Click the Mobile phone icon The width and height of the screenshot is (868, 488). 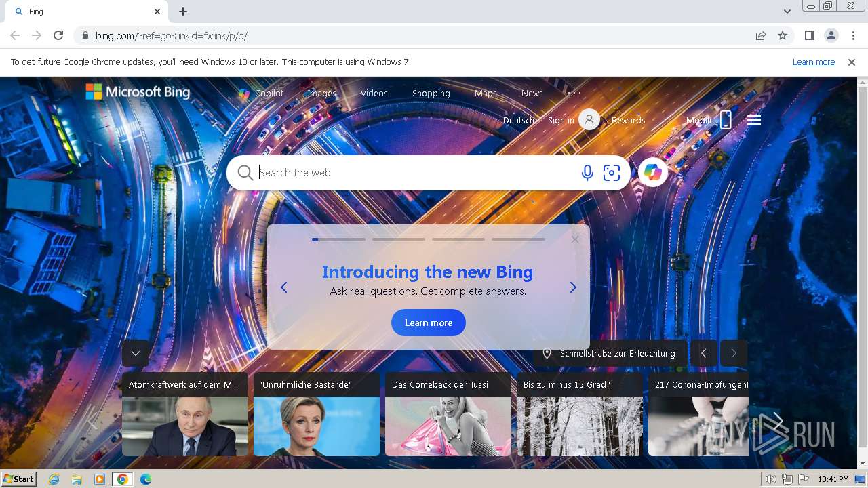tap(726, 120)
